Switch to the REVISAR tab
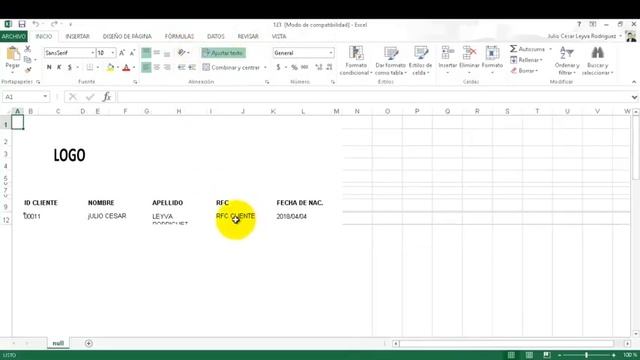This screenshot has width=640, height=360. pos(248,36)
